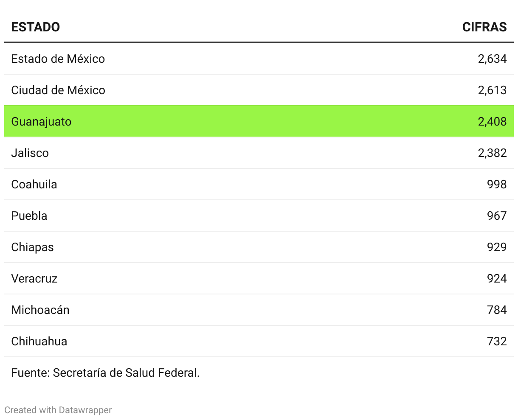The image size is (518, 420).
Task: Click the Veracruz state name
Action: (x=34, y=278)
